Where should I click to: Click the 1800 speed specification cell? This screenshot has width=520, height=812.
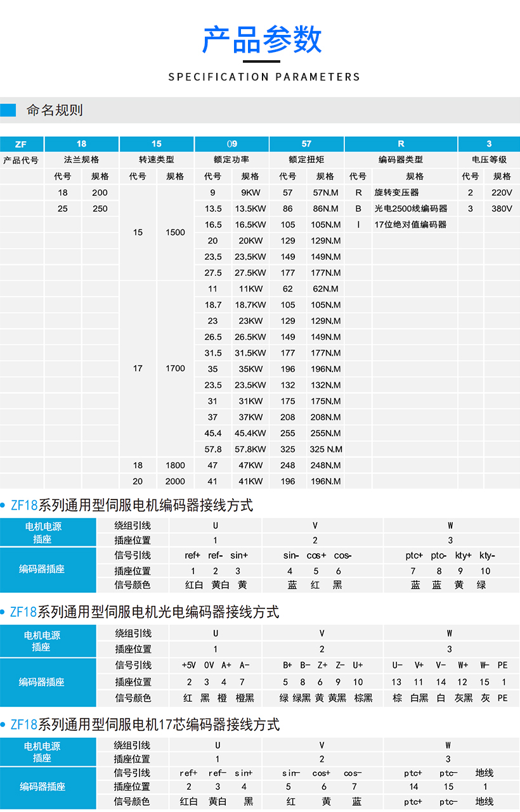pos(175,465)
